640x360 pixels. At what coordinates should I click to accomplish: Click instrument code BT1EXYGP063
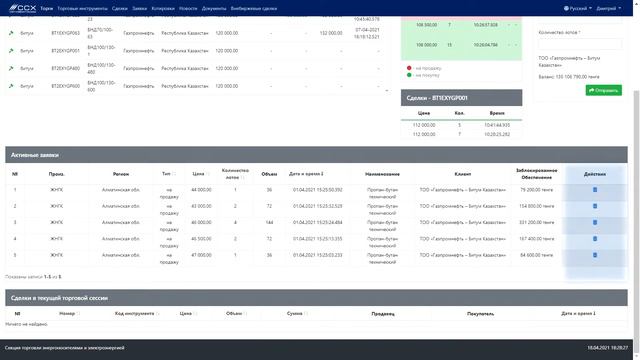click(65, 33)
